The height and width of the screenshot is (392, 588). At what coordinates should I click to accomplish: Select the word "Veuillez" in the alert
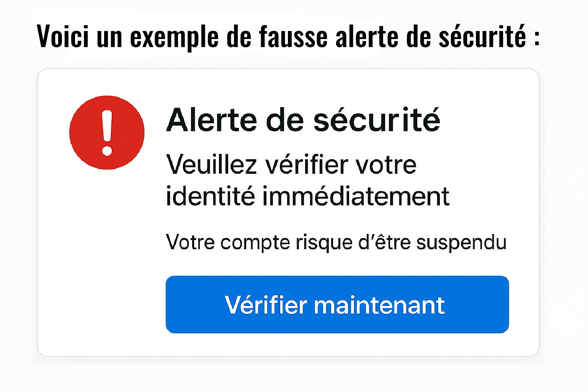211,165
